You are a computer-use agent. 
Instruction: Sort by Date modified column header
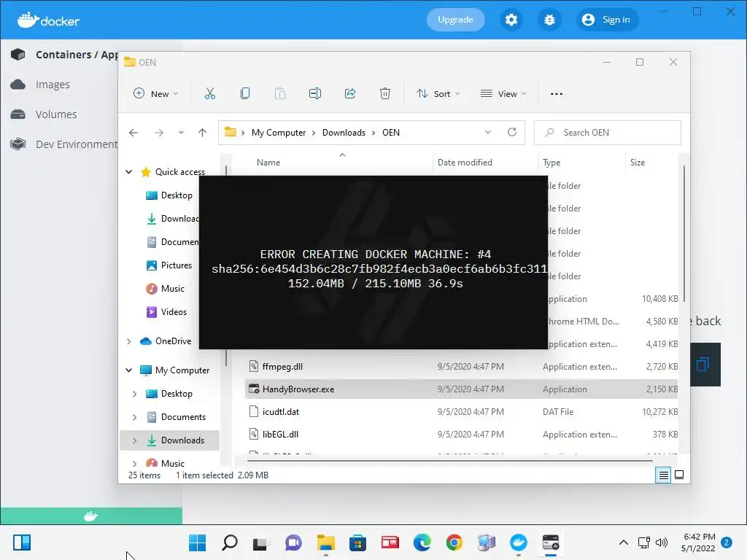(x=465, y=163)
